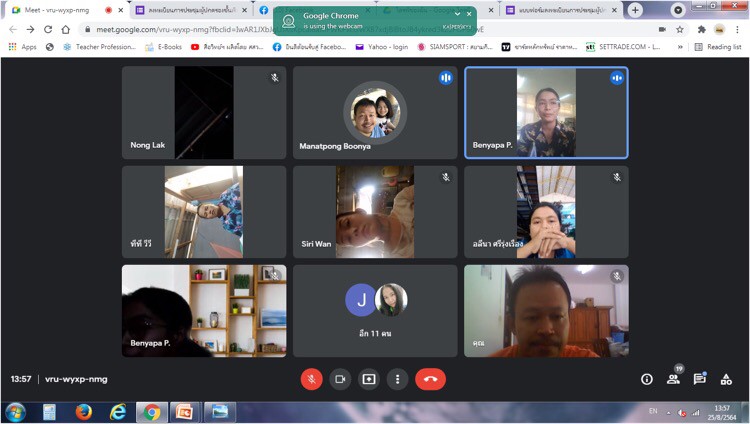Open Firefox from the Windows taskbar
This screenshot has height=424, width=750.
point(83,412)
